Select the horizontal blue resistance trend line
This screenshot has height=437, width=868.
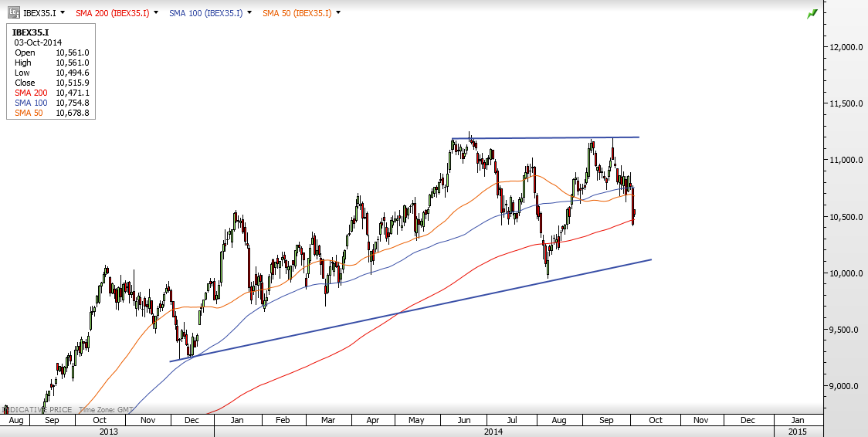545,137
